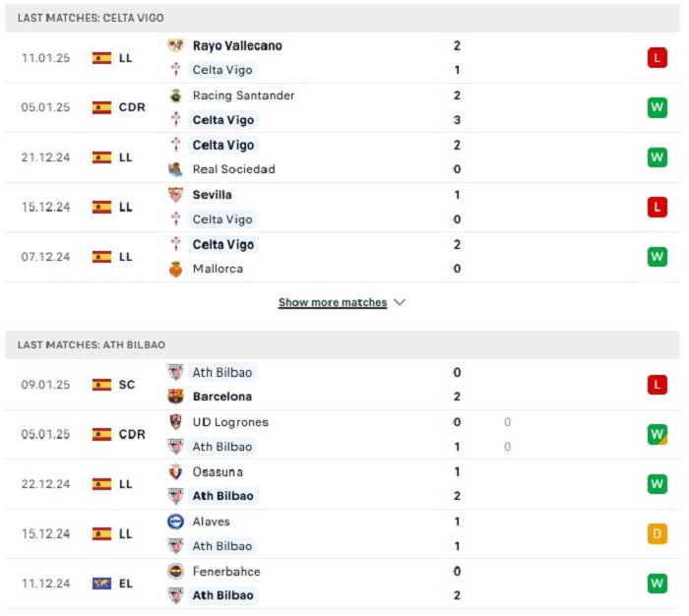
Task: Click the Sevilla club crest
Action: (176, 195)
